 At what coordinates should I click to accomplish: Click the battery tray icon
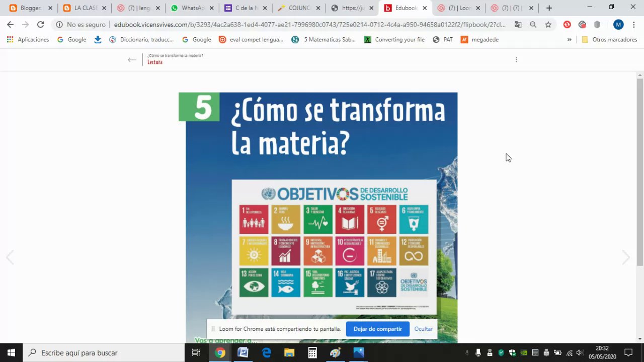click(x=557, y=352)
